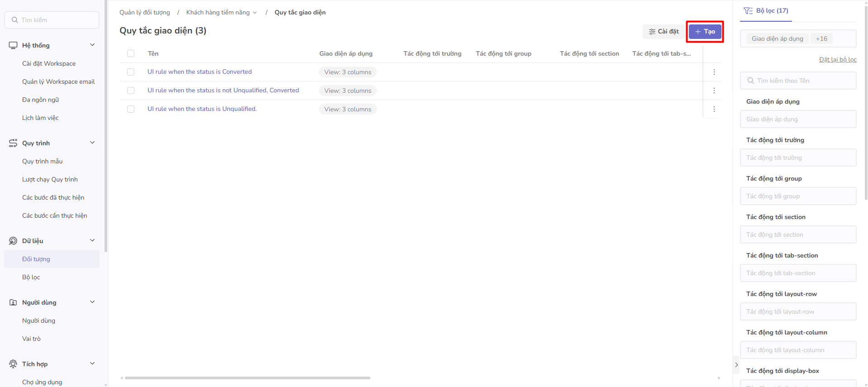Collapse the filter panel with the arrow icon
This screenshot has height=387, width=868.
736,365
